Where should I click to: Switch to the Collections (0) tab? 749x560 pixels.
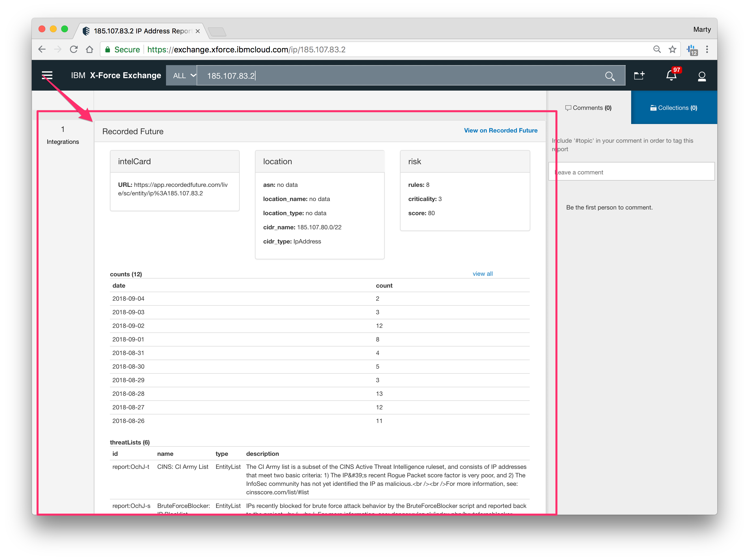[x=674, y=108]
